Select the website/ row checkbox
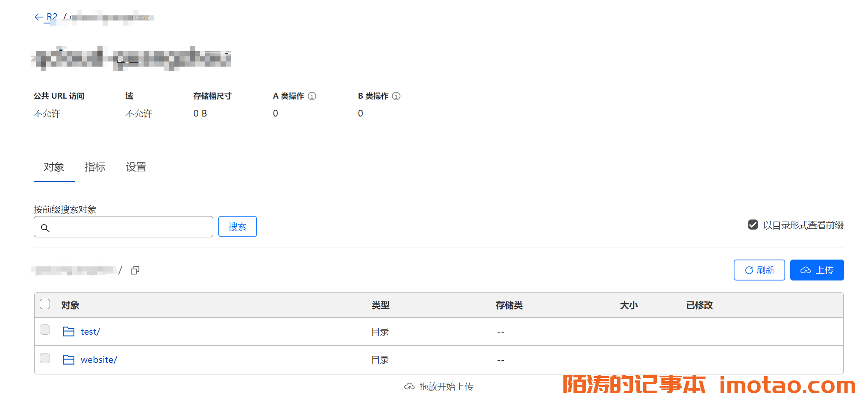Screen dimensions: 868x406 tap(45, 358)
